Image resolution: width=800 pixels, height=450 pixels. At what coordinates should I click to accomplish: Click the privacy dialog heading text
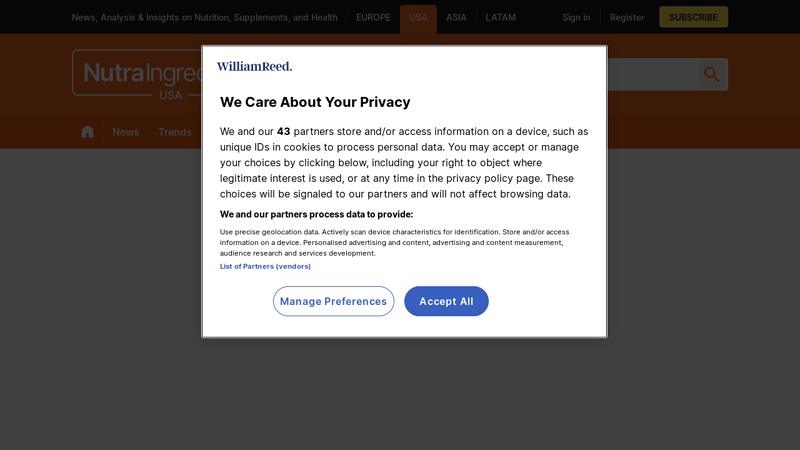click(315, 102)
